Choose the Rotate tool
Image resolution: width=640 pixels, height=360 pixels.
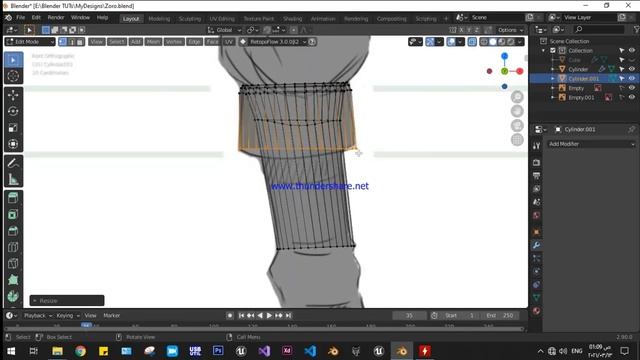(x=13, y=111)
